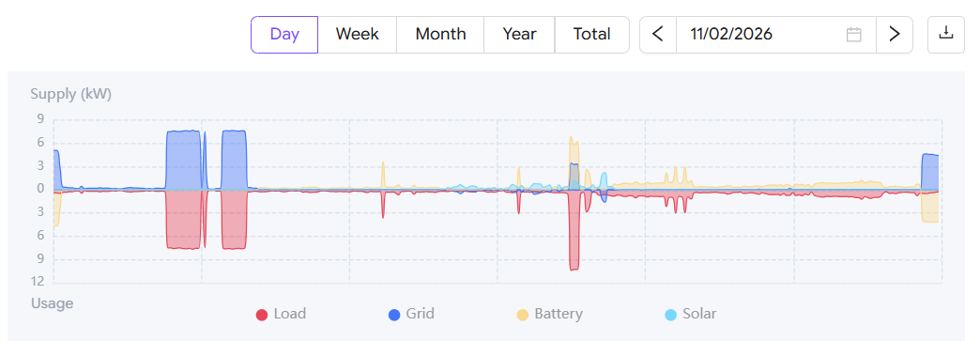Click the light-blue Solar legend dot
980x341 pixels.
[x=670, y=315]
